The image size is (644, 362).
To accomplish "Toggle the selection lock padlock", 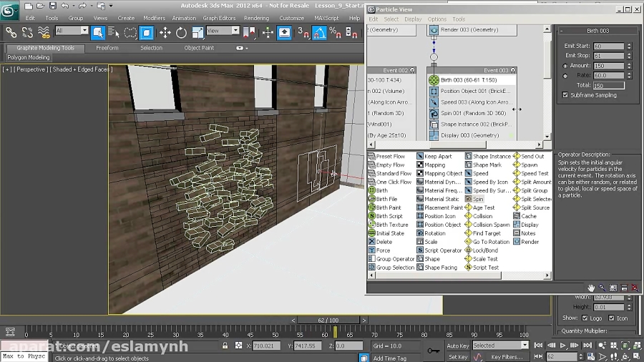I will click(x=225, y=346).
